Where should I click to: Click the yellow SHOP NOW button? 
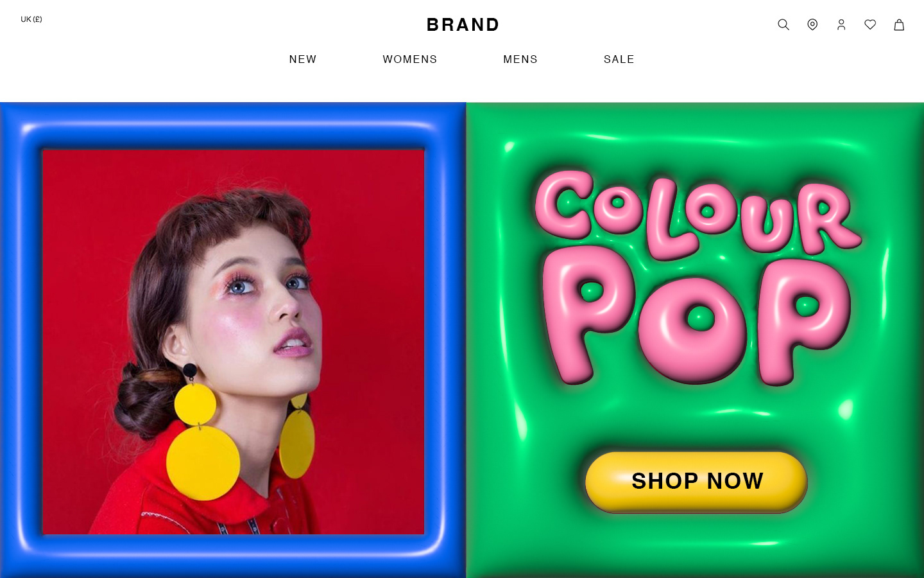pyautogui.click(x=696, y=481)
